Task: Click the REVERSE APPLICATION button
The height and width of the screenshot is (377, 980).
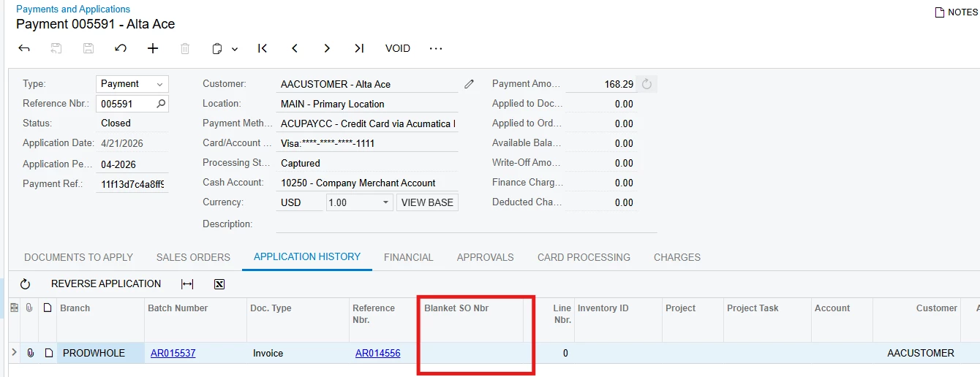Action: coord(106,283)
